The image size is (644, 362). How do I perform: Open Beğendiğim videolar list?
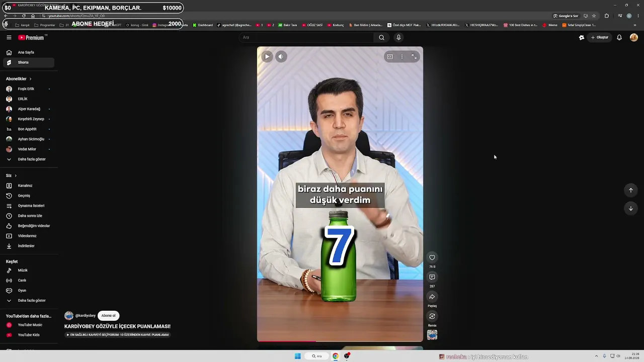coord(29,226)
